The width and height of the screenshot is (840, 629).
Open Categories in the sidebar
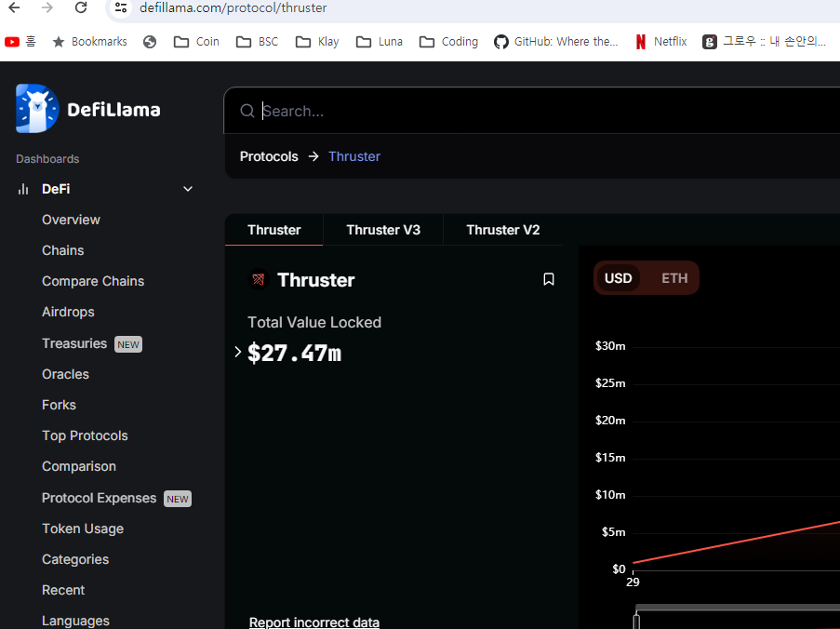75,559
